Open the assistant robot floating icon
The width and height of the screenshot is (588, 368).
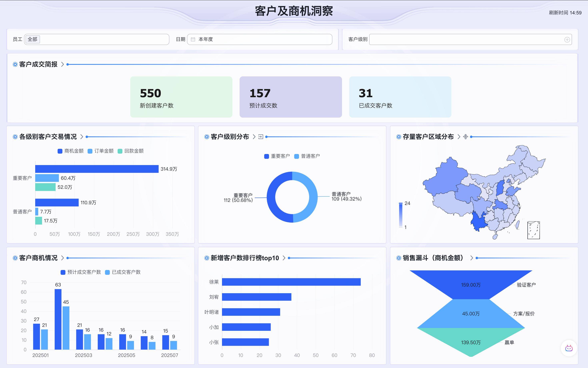pos(569,348)
